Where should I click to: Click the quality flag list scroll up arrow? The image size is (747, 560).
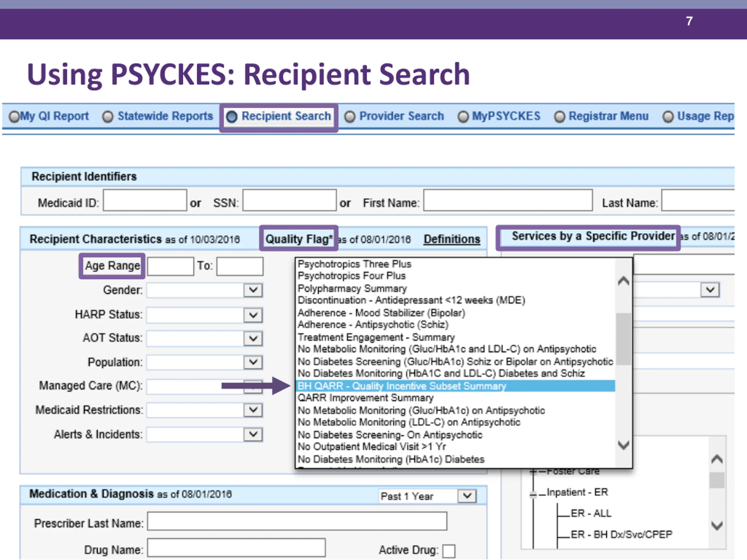click(623, 281)
